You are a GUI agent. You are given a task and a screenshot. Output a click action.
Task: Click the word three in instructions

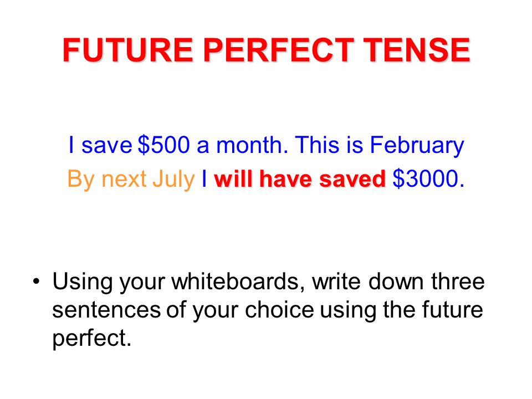[x=458, y=282]
